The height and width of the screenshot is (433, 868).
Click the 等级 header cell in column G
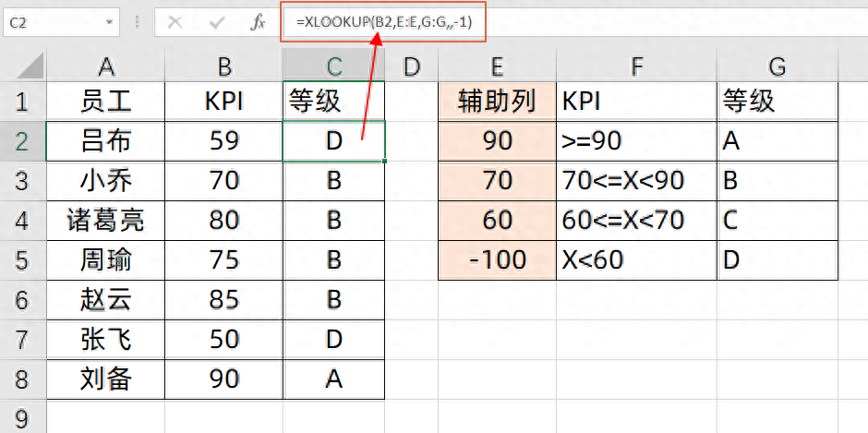click(778, 102)
